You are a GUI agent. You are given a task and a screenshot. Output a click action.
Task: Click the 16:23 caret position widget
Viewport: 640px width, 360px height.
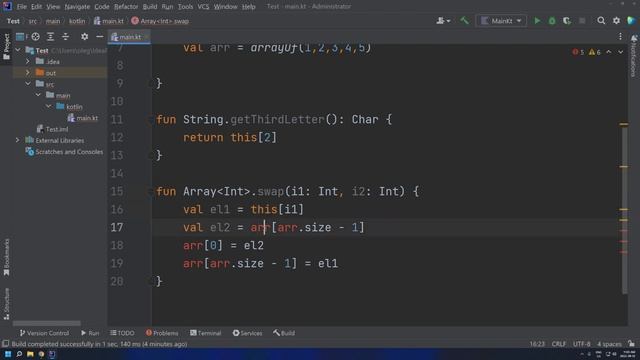click(x=537, y=344)
